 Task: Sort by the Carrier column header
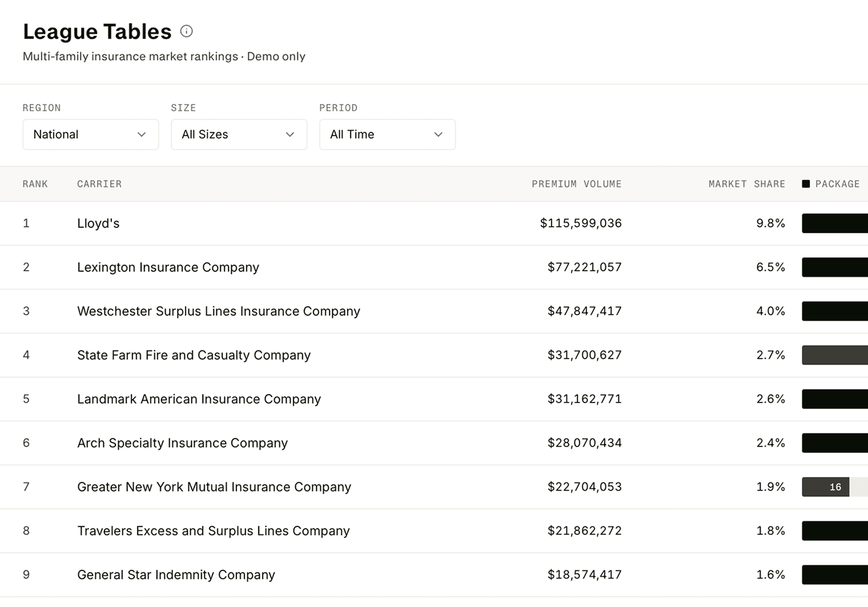[x=99, y=184]
